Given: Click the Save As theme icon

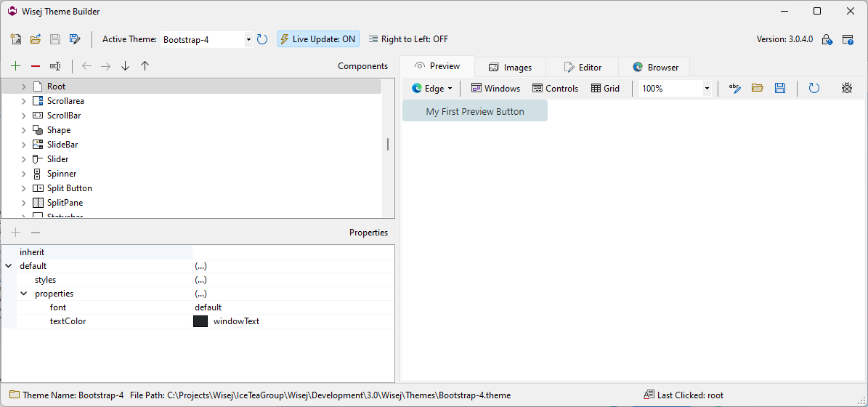Looking at the screenshot, I should click(75, 39).
